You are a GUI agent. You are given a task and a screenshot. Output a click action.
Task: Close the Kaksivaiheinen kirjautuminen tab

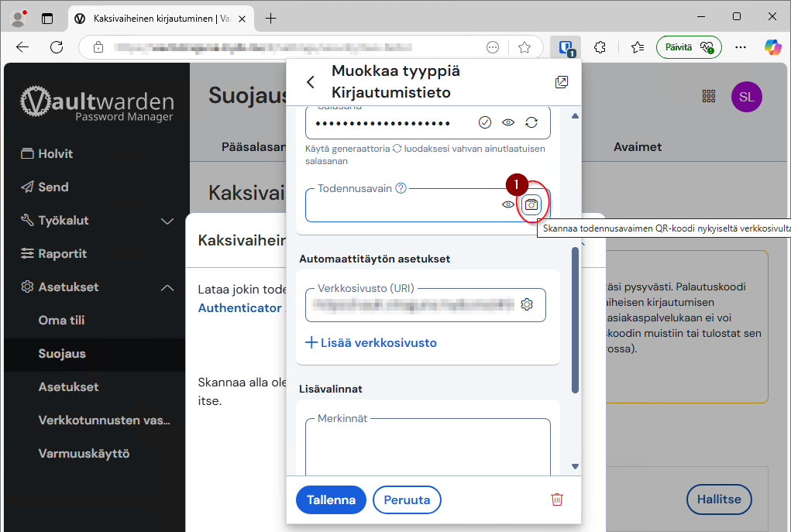(x=242, y=19)
